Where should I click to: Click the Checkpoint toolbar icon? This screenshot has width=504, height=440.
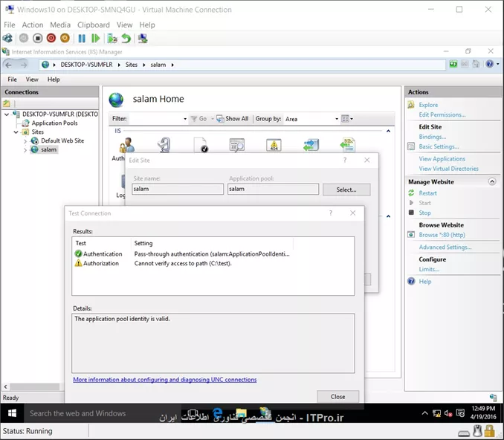click(112, 39)
